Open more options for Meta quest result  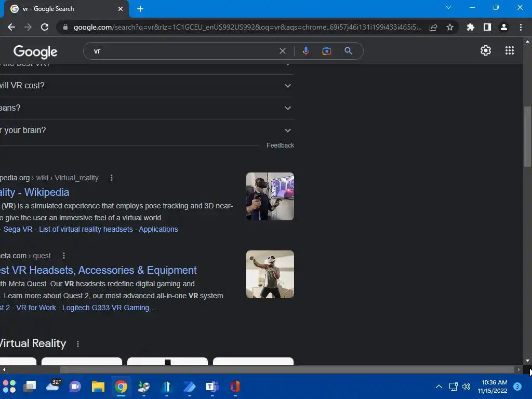point(64,256)
